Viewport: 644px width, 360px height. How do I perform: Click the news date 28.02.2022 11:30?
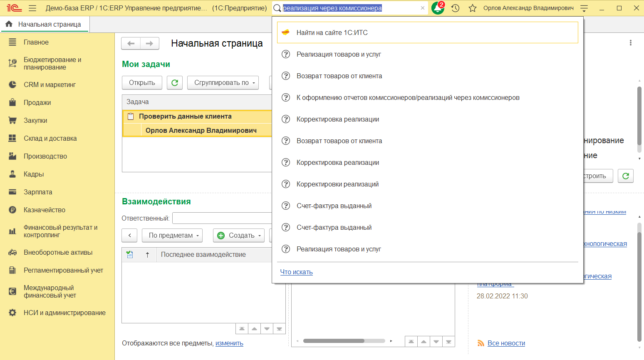(x=502, y=296)
